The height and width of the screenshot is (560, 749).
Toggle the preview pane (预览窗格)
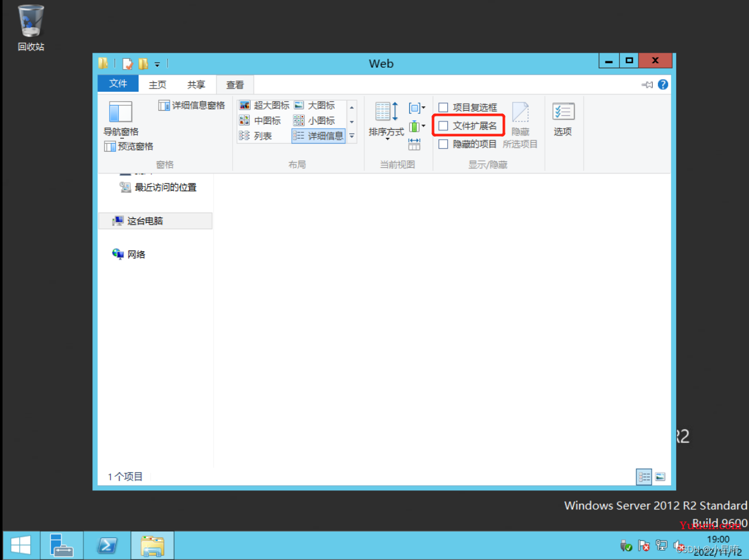pos(128,146)
